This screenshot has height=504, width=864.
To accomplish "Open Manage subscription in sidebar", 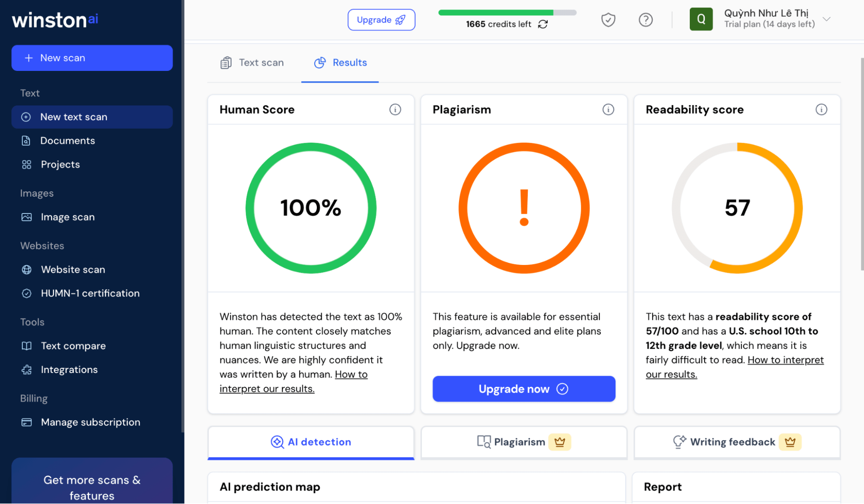I will pyautogui.click(x=92, y=422).
